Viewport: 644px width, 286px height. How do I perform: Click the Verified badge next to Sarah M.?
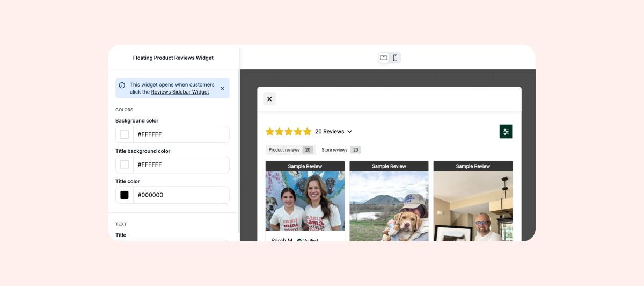tap(308, 240)
